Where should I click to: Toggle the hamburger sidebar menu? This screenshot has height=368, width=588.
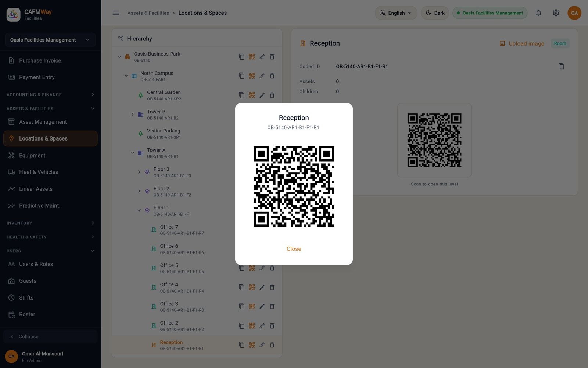tap(116, 13)
